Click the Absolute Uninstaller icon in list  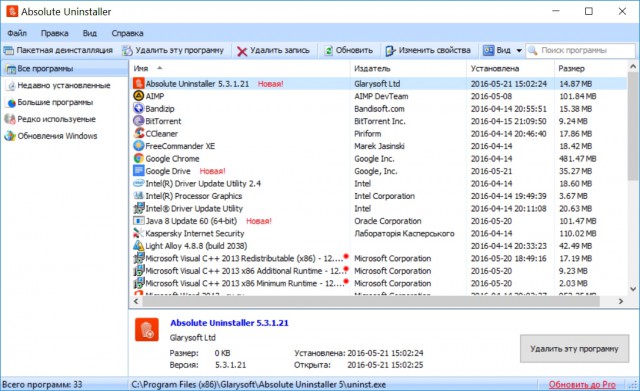tap(139, 84)
